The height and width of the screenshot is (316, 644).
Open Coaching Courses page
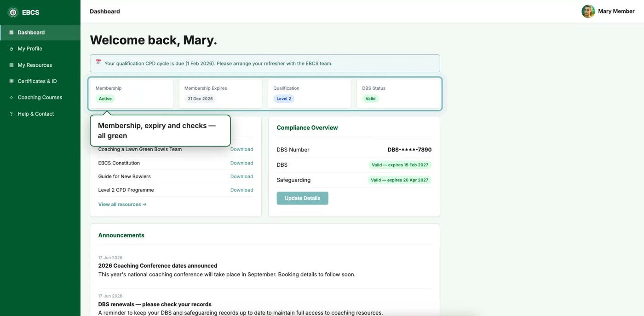(x=40, y=98)
